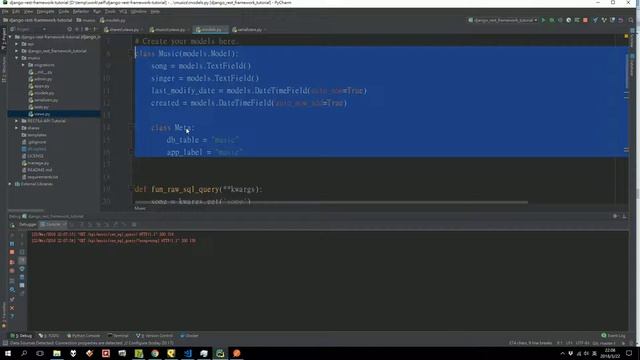Screen dimensions: 640x360
Task: Expand the api folder
Action: click(x=17, y=44)
